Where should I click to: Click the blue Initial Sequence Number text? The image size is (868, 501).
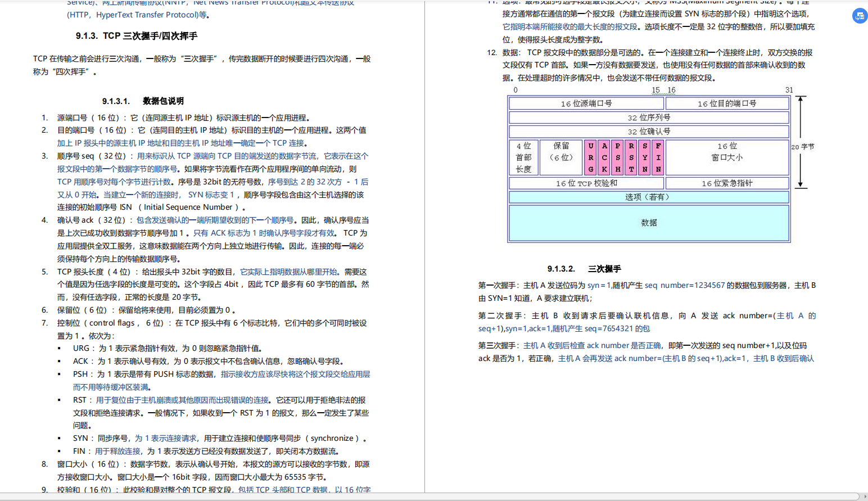point(186,207)
